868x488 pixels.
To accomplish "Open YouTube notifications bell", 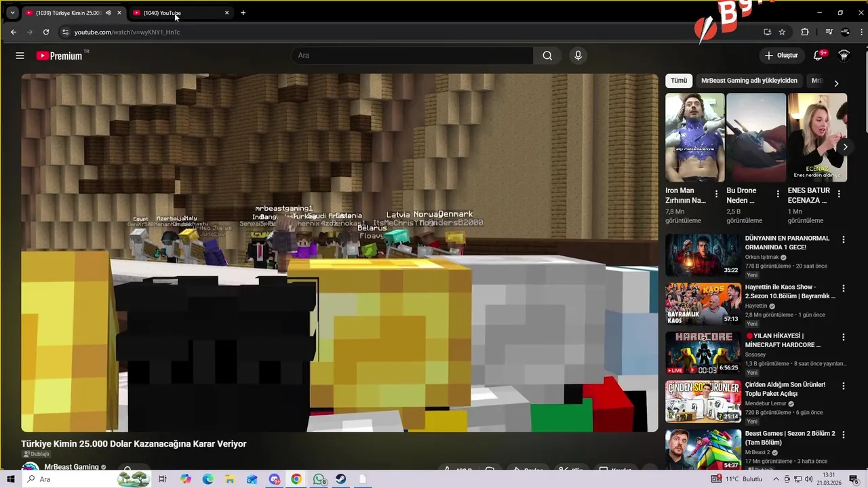I will (818, 56).
